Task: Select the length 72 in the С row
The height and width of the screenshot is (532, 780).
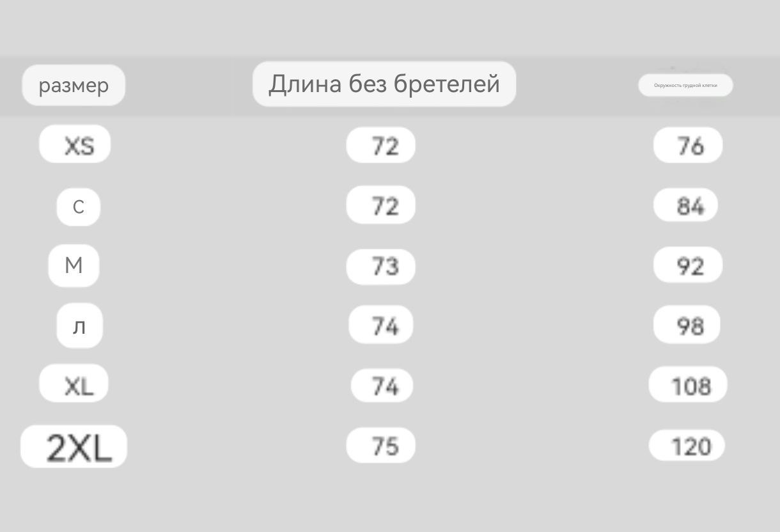Action: [x=381, y=205]
